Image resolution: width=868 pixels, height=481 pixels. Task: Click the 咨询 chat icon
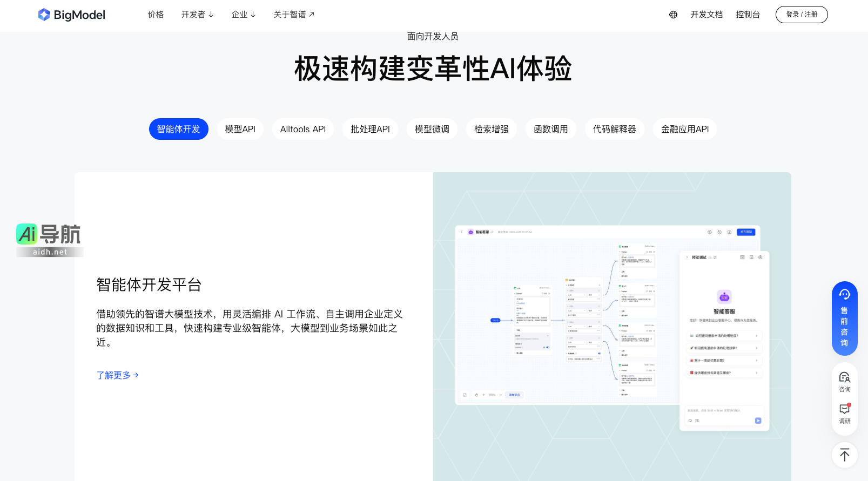click(844, 381)
